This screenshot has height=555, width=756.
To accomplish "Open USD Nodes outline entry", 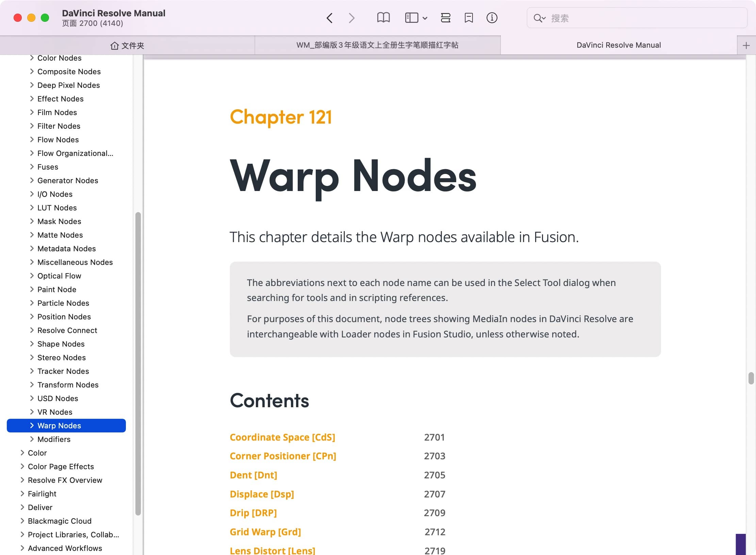I will (57, 398).
